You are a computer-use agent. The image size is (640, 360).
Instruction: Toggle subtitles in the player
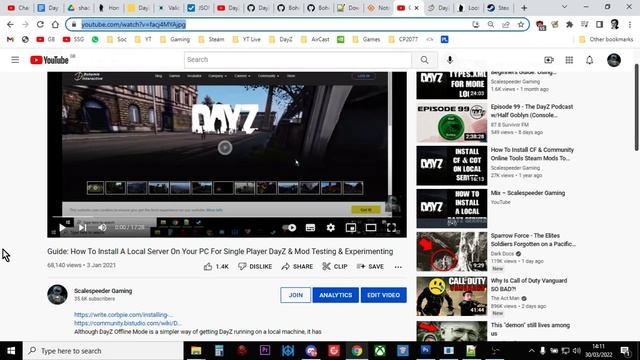310,227
